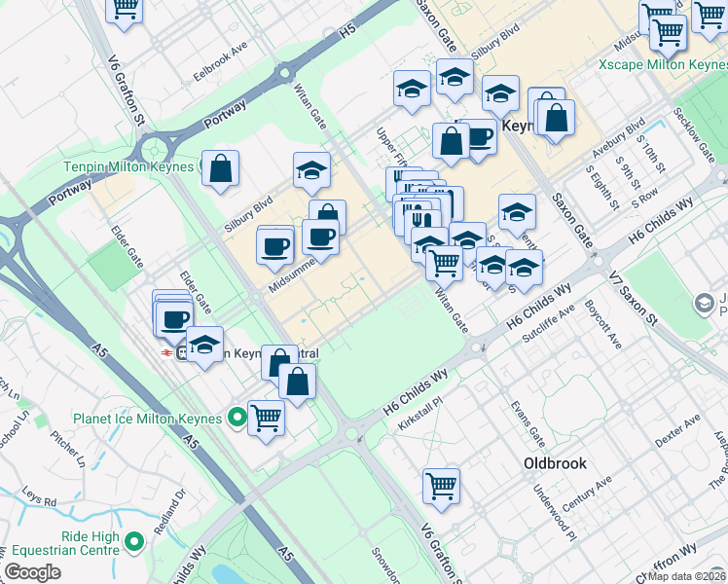728x584 pixels.
Task: Click the Secklow Gate street label
Action: 694,135
